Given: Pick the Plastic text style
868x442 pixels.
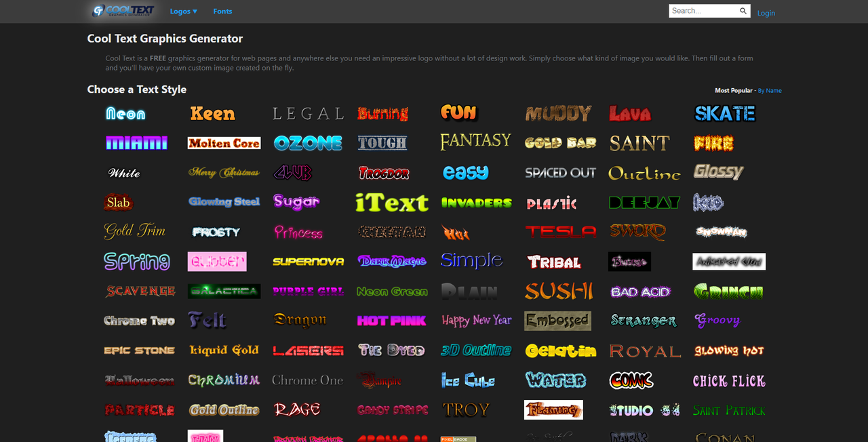Looking at the screenshot, I should 552,203.
